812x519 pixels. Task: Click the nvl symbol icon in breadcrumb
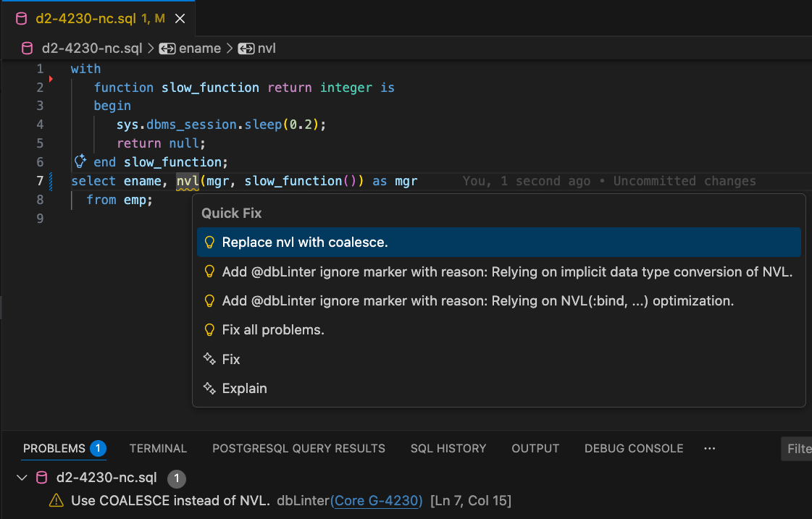[x=246, y=48]
